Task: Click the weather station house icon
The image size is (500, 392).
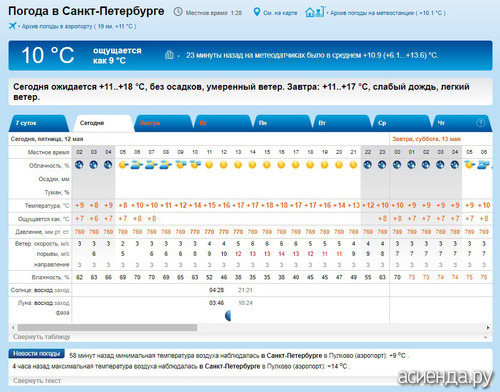Action: pyautogui.click(x=314, y=12)
